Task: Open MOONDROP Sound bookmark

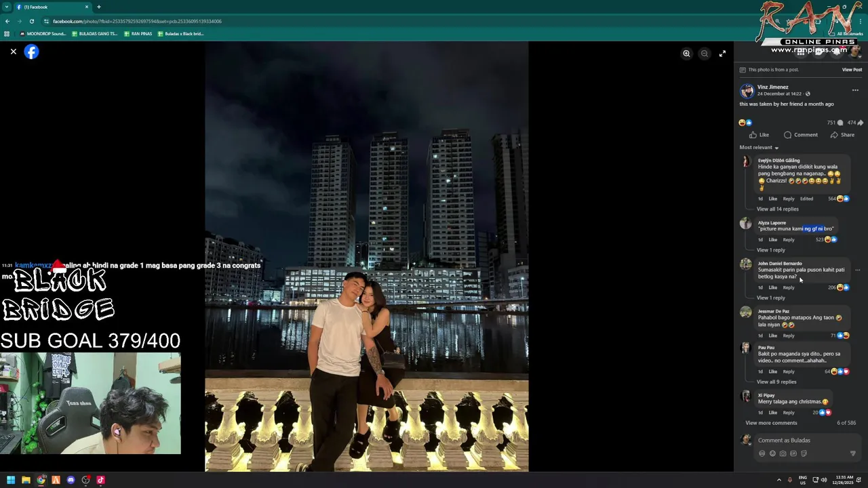Action: (x=43, y=33)
